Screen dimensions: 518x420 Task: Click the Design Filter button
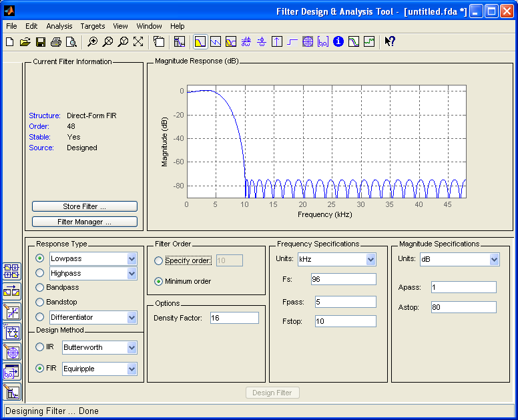pyautogui.click(x=272, y=393)
